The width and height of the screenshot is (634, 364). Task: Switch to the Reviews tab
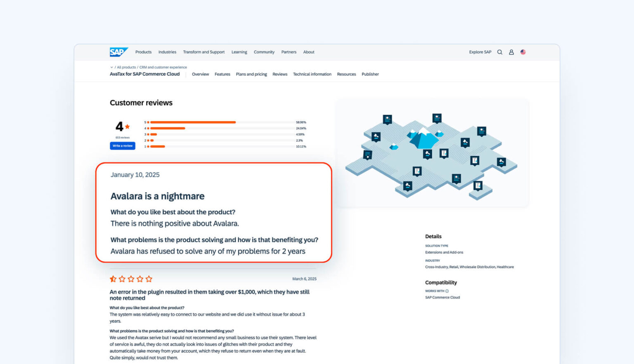(x=280, y=74)
